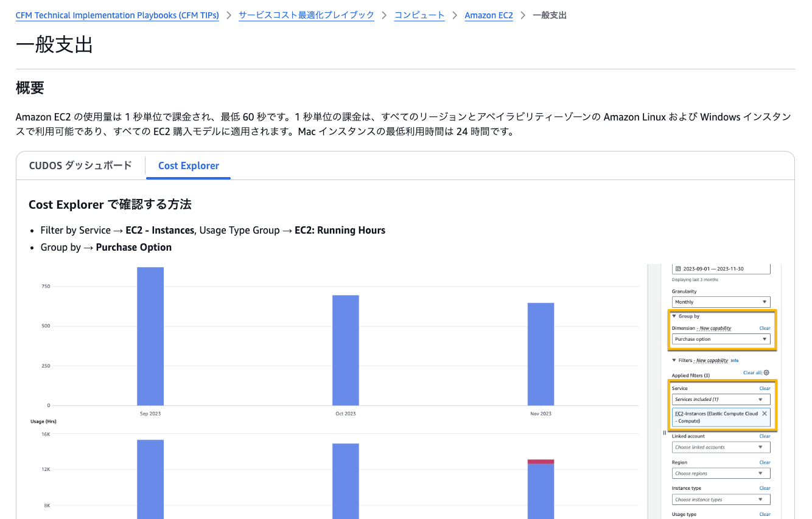Screen dimensions: 812x519
Task: Click the Usage (Hrs) axis label
Action: [x=43, y=421]
